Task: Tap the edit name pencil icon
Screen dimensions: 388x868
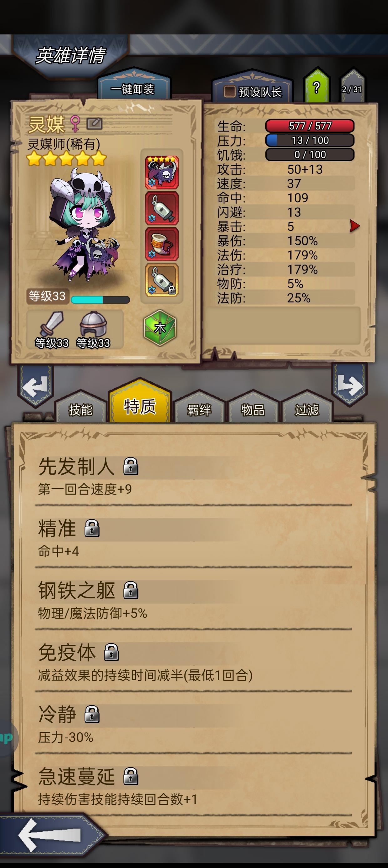Action: [x=94, y=124]
